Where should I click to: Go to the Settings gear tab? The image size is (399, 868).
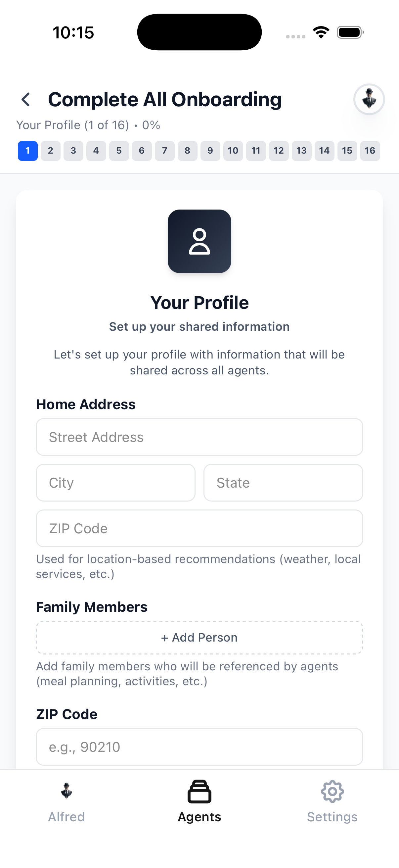click(332, 802)
